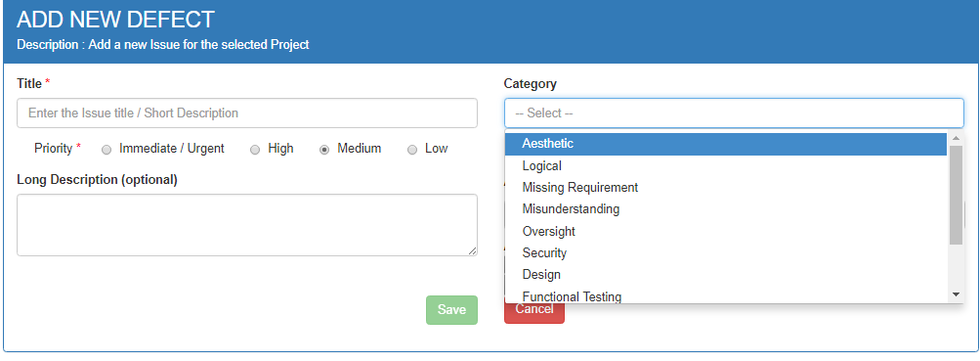Screen dimensions: 980x361
Task: Select Missing Requirement category option
Action: [x=726, y=188]
